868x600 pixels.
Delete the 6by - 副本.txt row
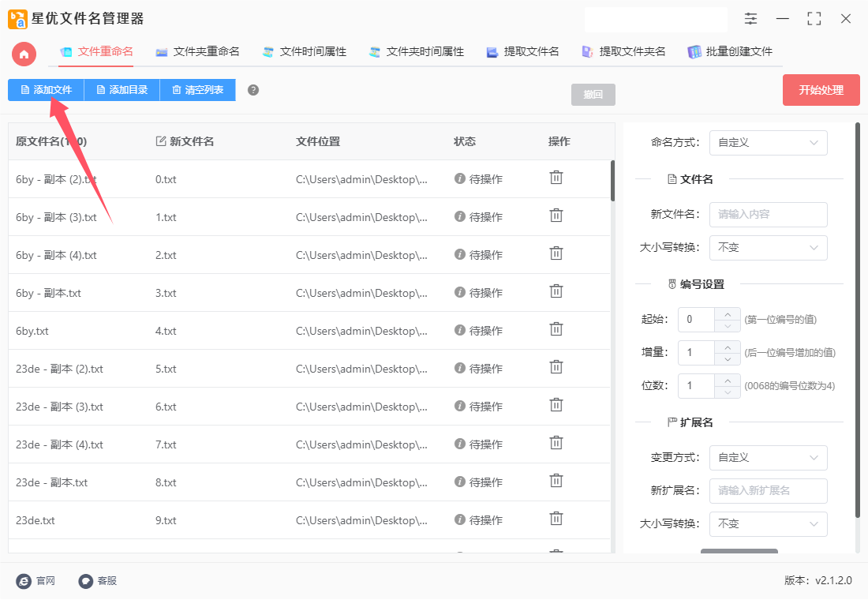[x=556, y=291]
